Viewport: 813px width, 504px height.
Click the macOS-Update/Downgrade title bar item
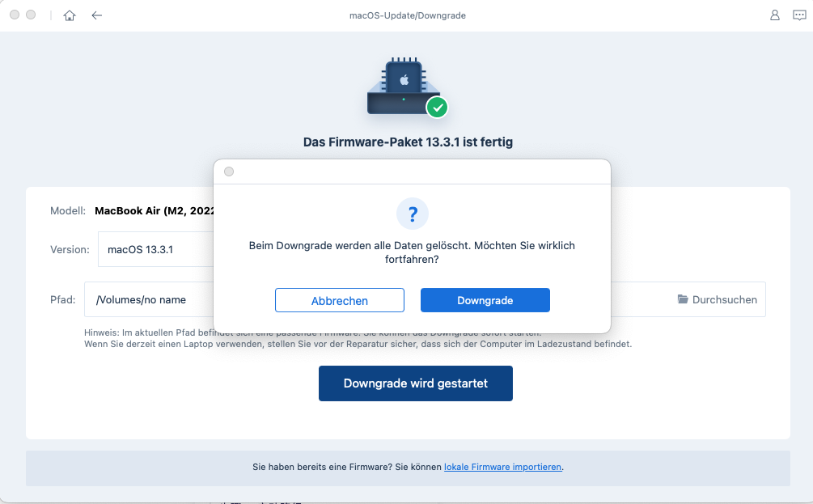[406, 15]
